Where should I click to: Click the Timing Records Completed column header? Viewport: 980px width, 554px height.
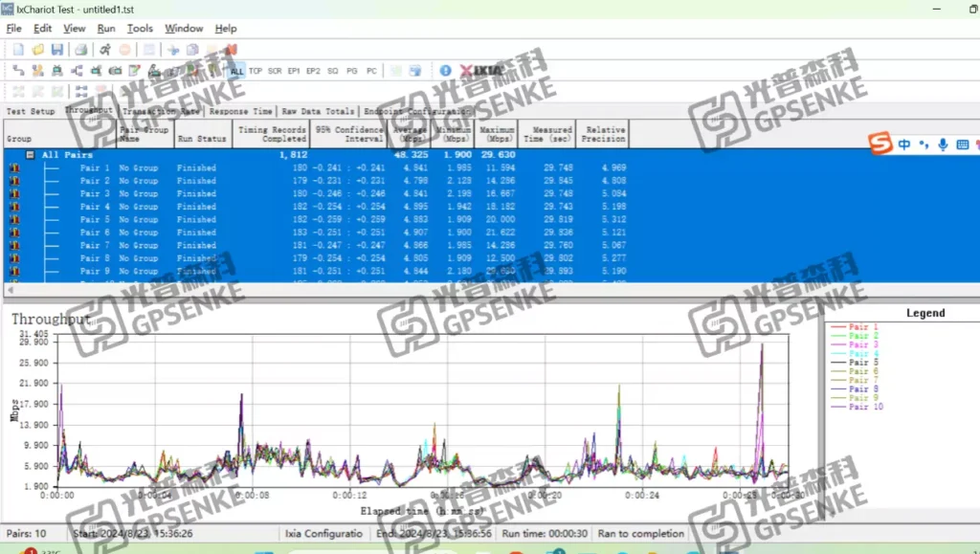(271, 134)
